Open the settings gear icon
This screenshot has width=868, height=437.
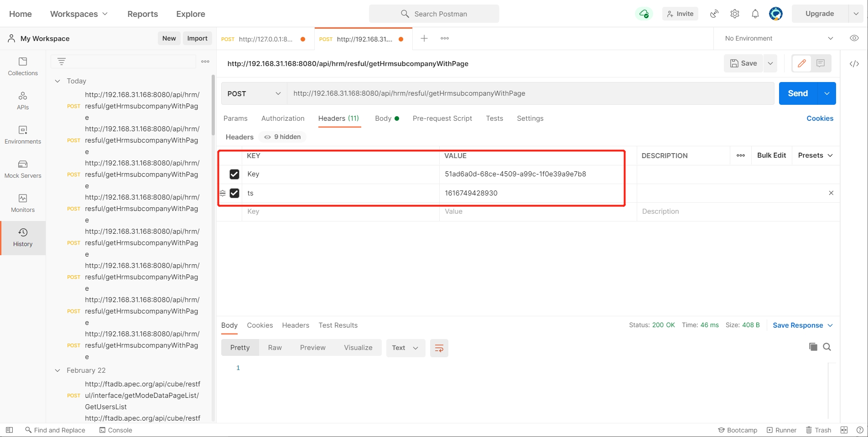734,14
